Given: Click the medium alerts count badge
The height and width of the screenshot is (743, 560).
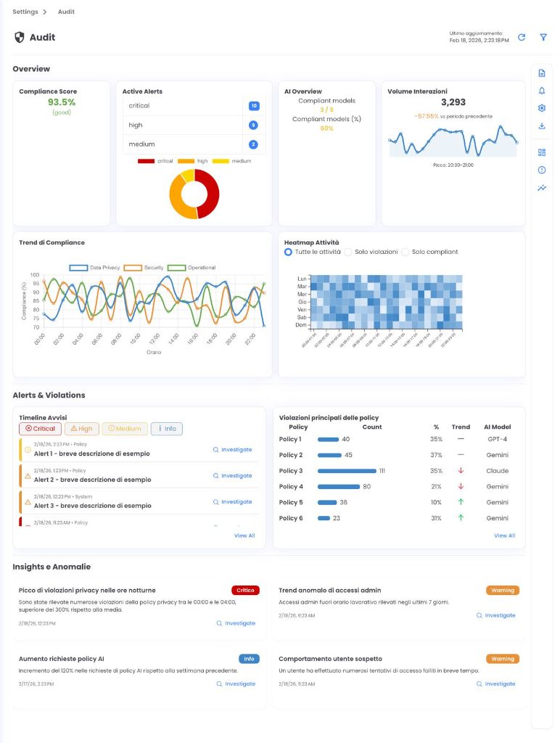Looking at the screenshot, I should click(x=253, y=144).
